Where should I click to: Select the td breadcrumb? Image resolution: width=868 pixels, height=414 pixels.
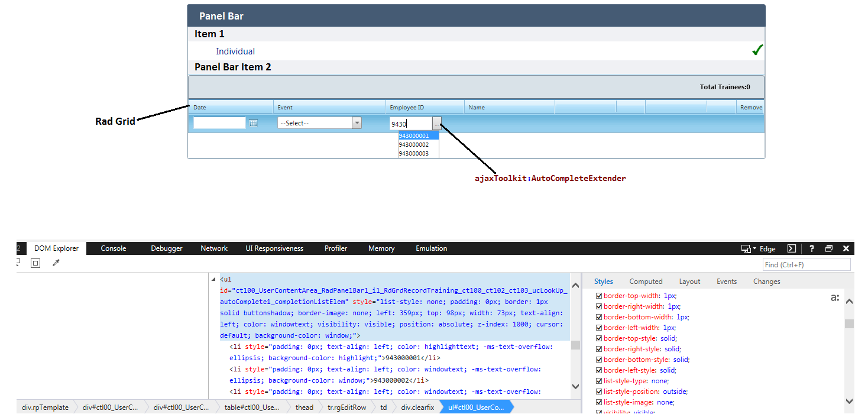384,407
